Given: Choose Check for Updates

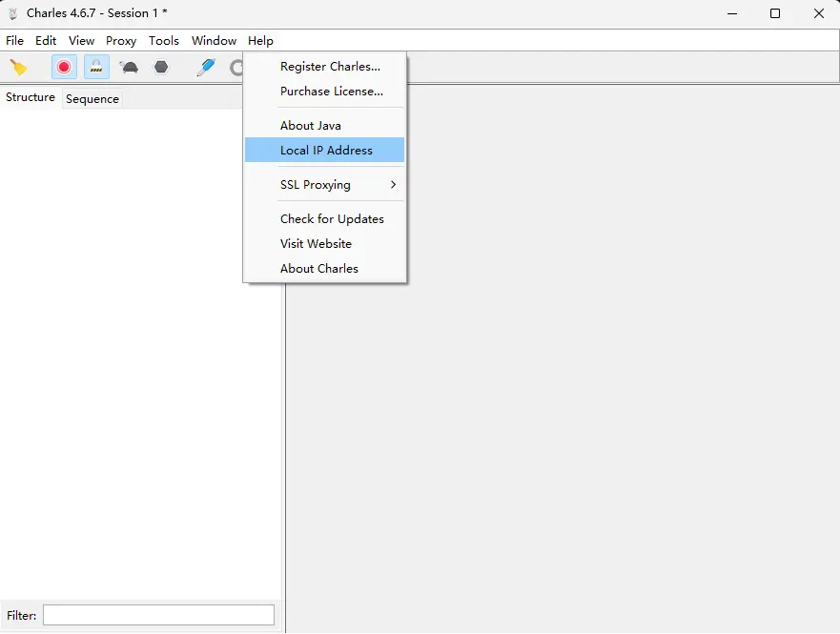Looking at the screenshot, I should (x=324, y=219).
